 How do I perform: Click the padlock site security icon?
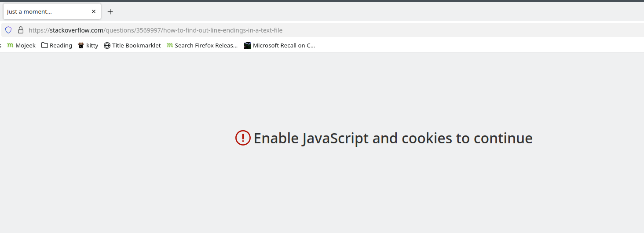coord(20,30)
